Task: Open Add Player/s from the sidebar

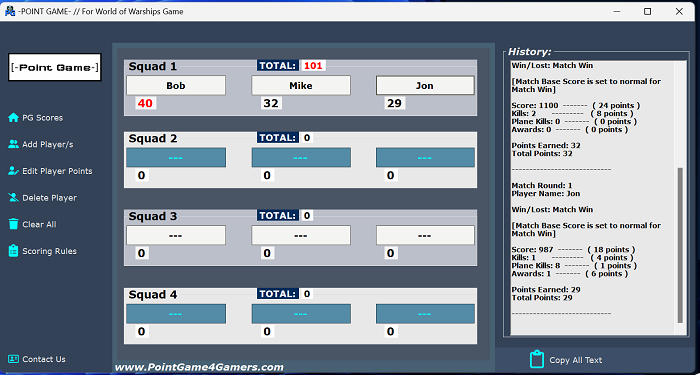Action: pos(48,145)
